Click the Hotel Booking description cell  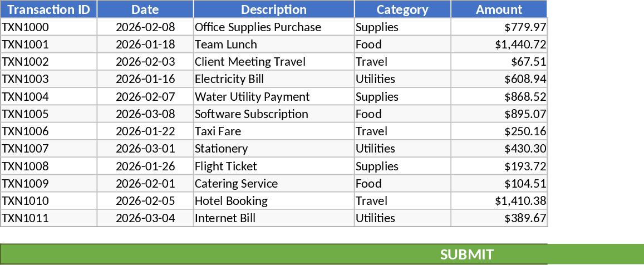click(x=274, y=201)
